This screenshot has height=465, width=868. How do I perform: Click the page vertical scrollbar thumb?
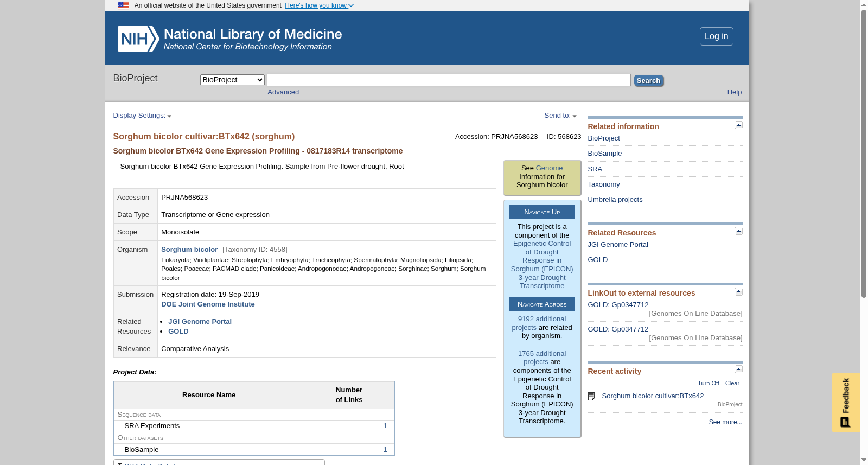tap(864, 154)
